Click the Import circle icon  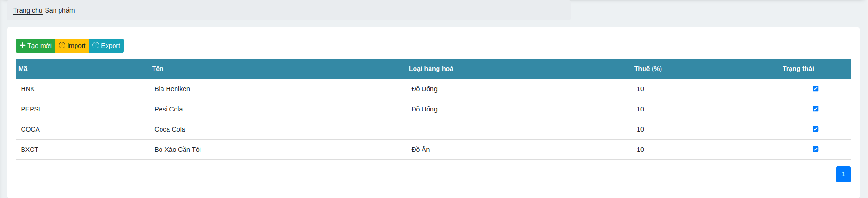pyautogui.click(x=62, y=46)
